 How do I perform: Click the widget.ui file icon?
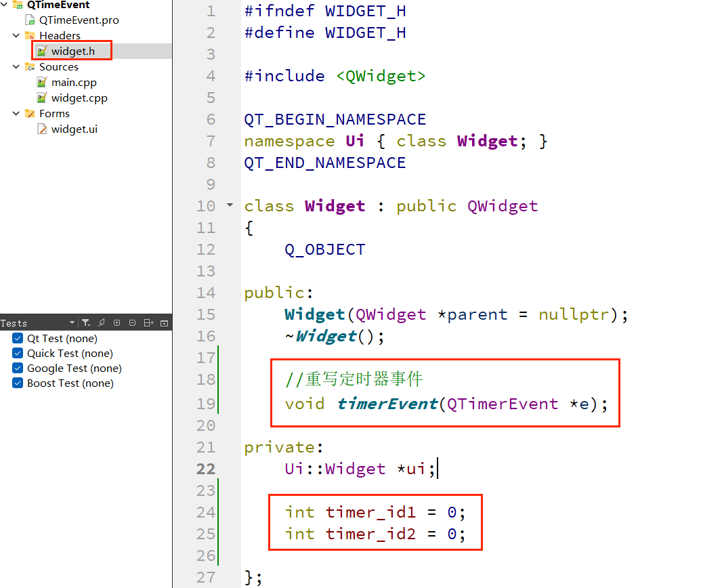(42, 129)
